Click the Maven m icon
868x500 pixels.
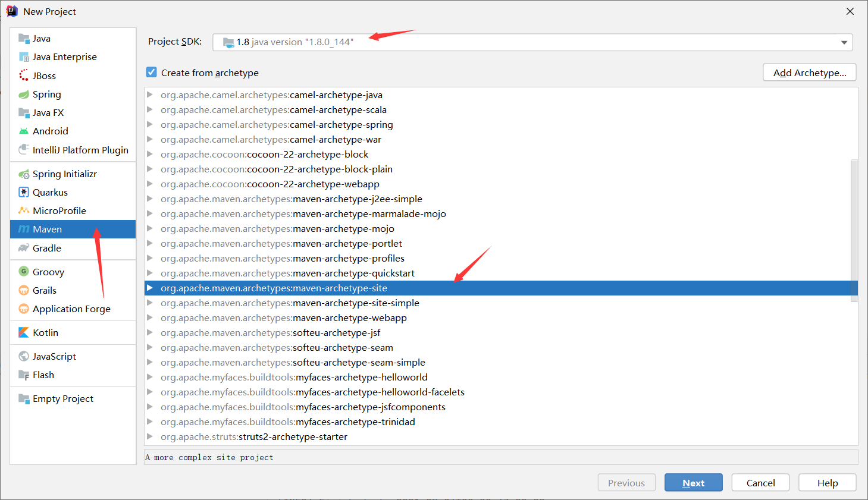point(24,229)
